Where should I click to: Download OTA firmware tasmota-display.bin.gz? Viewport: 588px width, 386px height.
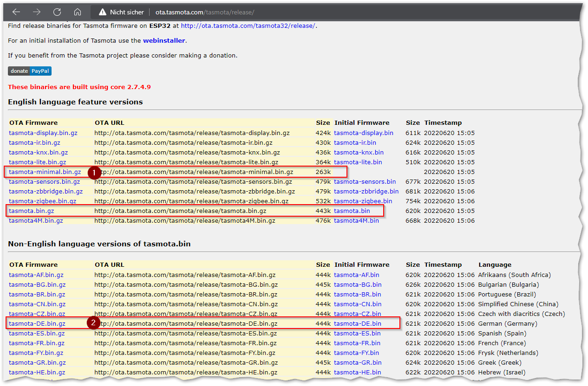(43, 133)
